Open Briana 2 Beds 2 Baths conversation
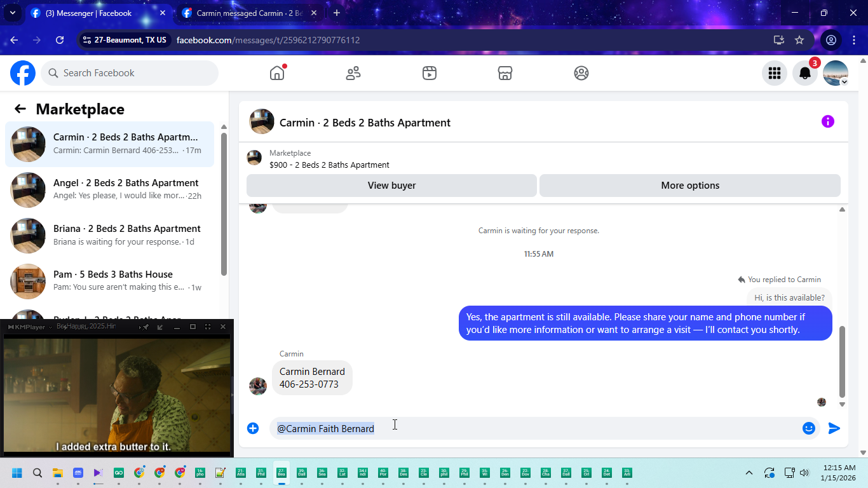The image size is (868, 488). coord(109,236)
